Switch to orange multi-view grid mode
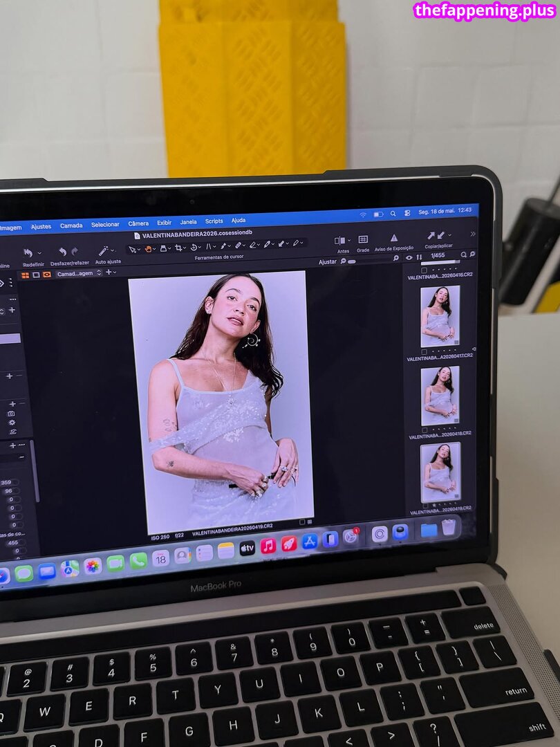 26,275
